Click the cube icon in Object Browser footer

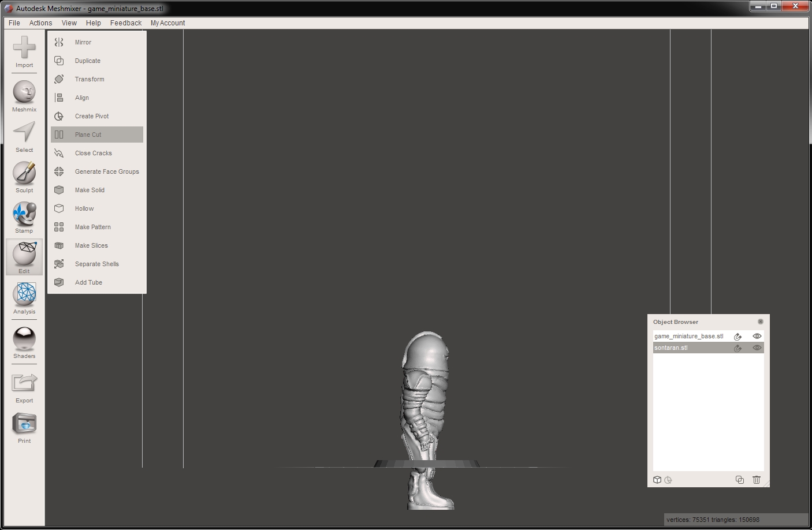click(657, 480)
